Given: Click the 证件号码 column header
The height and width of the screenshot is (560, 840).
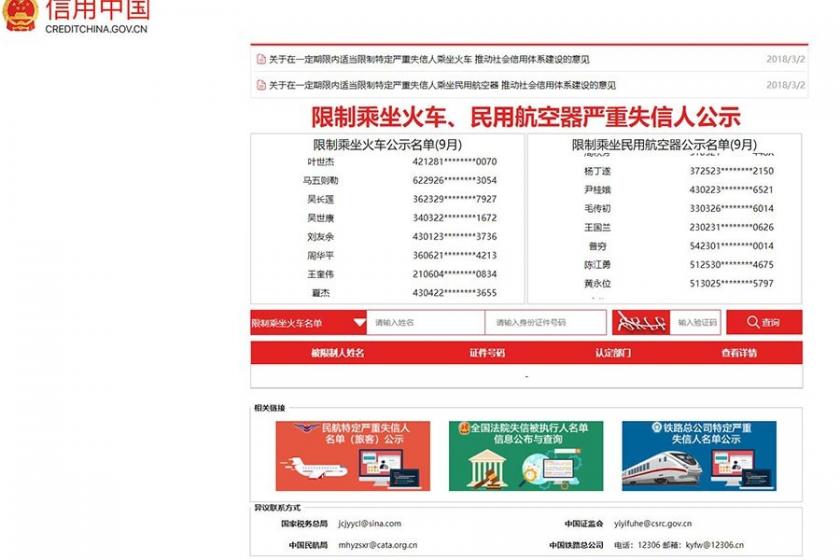Looking at the screenshot, I should [x=487, y=353].
